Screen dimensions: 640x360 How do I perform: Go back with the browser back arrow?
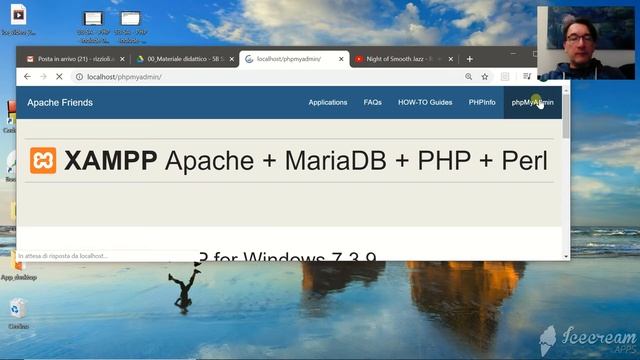coord(27,77)
